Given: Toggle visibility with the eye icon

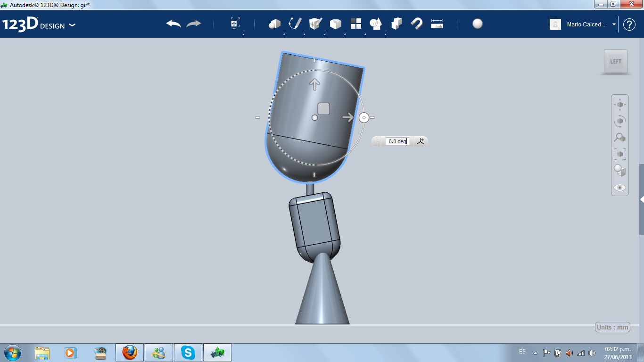Looking at the screenshot, I should click(x=619, y=188).
